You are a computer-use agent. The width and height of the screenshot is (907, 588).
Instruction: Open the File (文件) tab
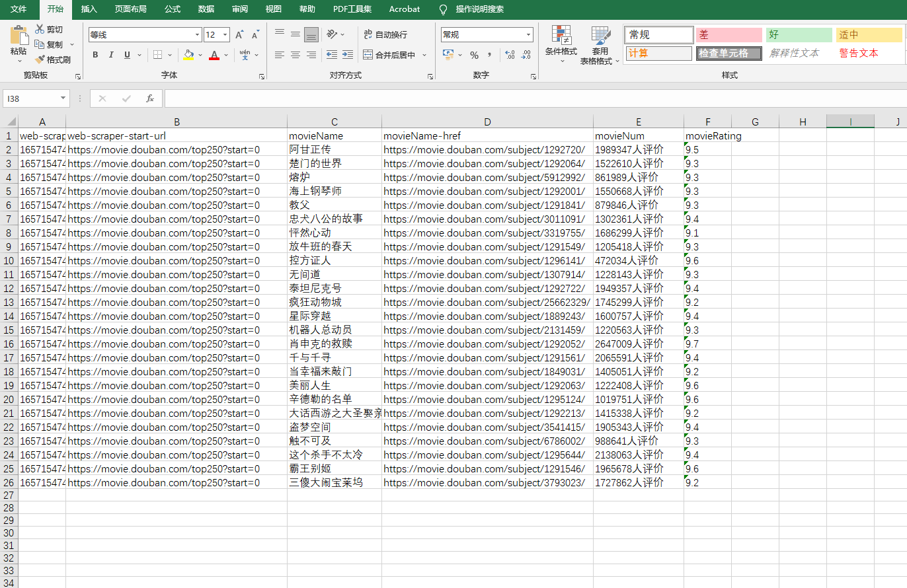(19, 9)
